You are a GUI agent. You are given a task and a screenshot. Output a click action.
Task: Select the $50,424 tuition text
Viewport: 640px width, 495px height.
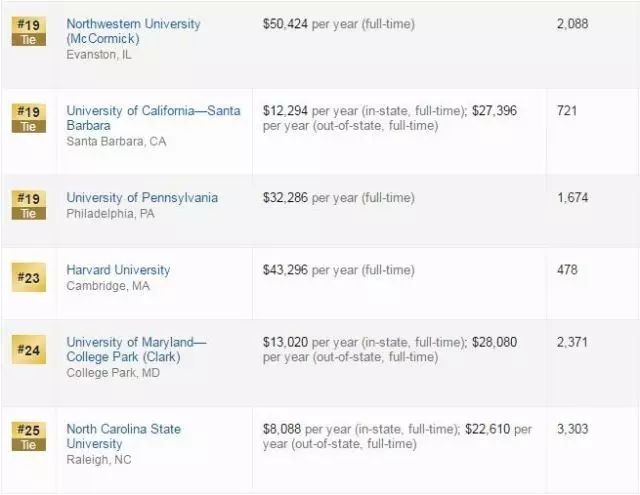click(x=285, y=24)
